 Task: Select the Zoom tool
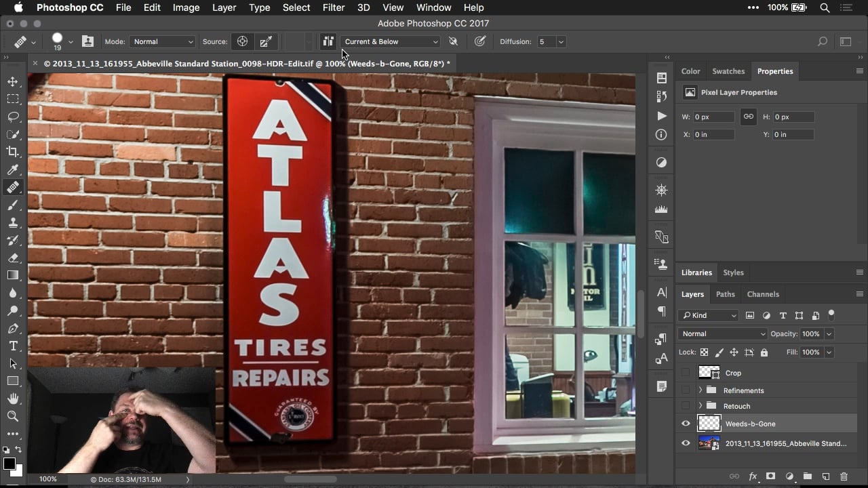tap(13, 416)
